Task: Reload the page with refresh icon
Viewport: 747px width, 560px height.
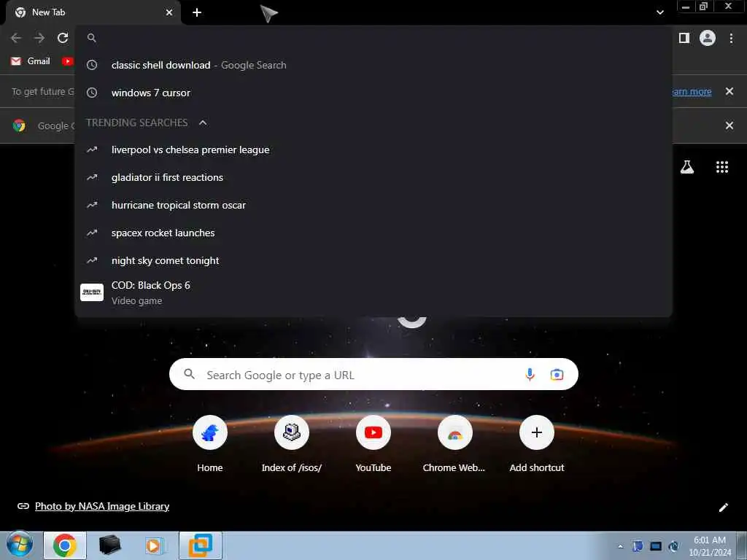Action: (63, 38)
